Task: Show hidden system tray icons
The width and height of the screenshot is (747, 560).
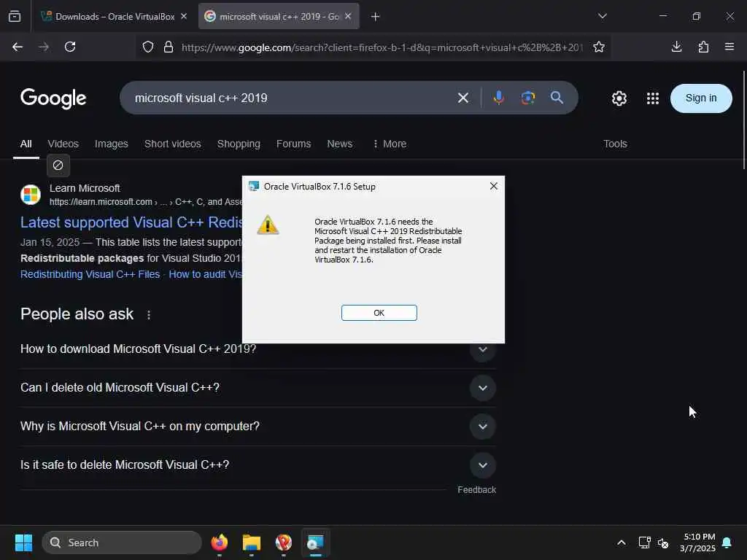Action: 622,542
